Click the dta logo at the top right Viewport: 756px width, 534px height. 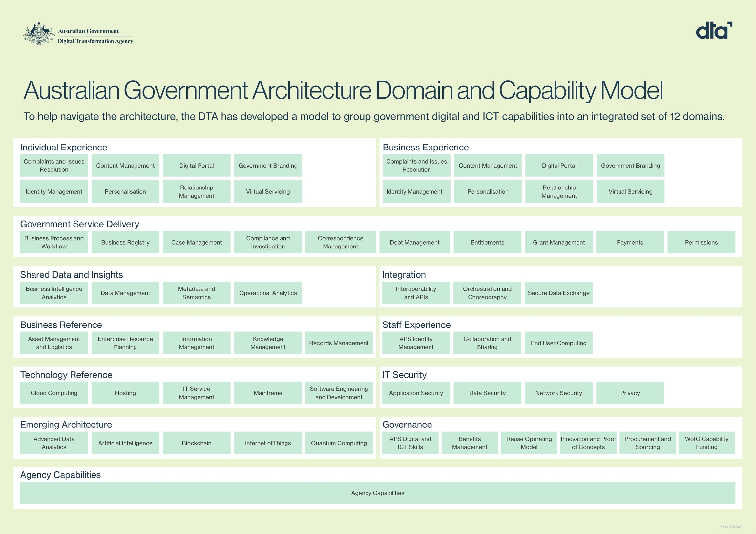click(714, 31)
